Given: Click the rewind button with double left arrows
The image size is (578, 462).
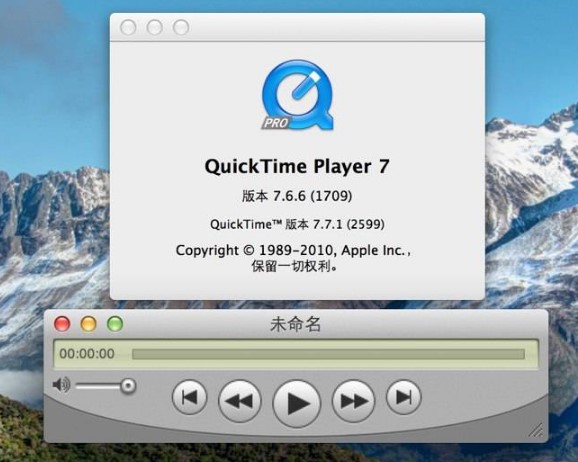Looking at the screenshot, I should (240, 401).
